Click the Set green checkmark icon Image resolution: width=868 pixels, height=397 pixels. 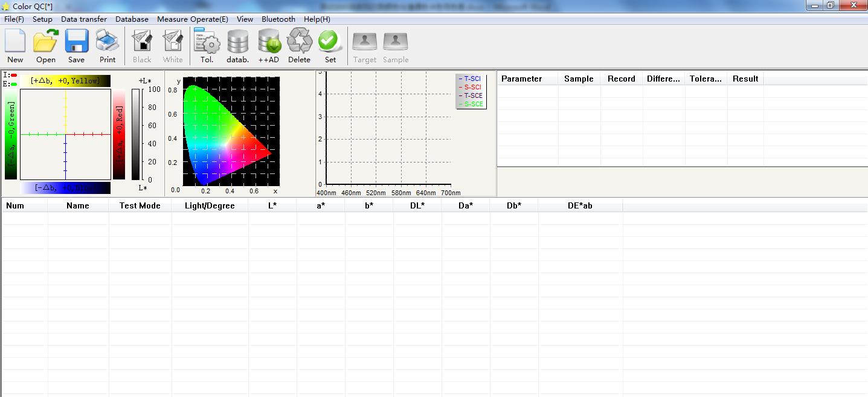pos(330,46)
